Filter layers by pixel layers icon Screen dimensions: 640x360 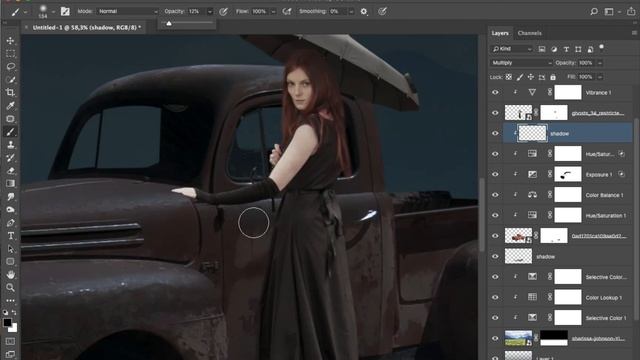coord(542,49)
